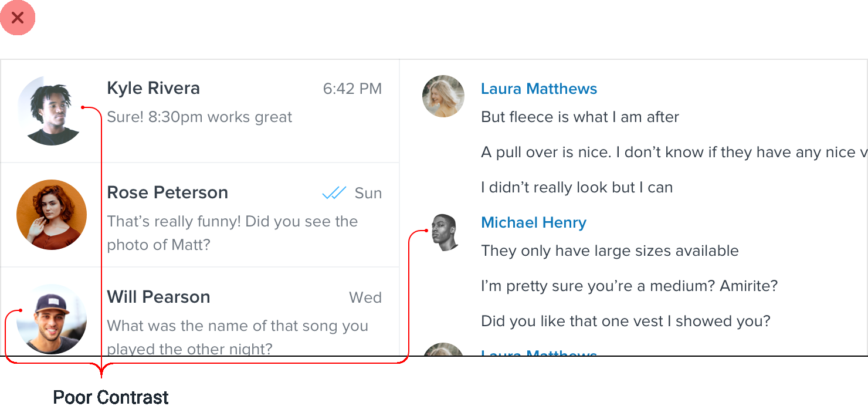The width and height of the screenshot is (868, 406).
Task: Click the "Sure! 8:30pm works great" preview
Action: 199,117
